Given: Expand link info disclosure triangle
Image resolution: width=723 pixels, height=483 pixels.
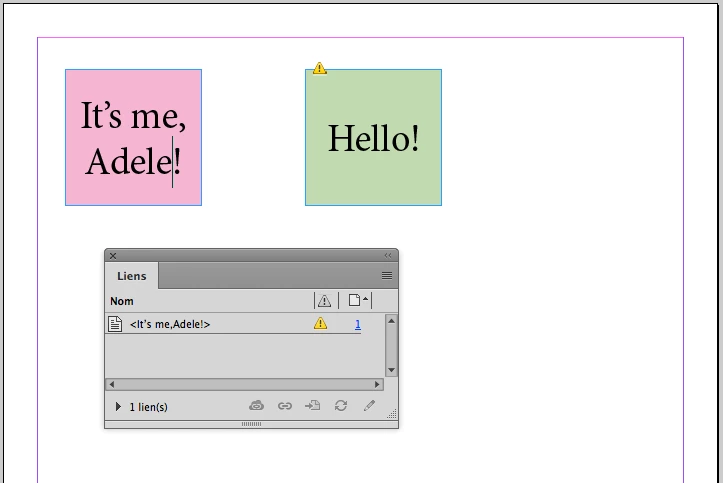Looking at the screenshot, I should [118, 406].
